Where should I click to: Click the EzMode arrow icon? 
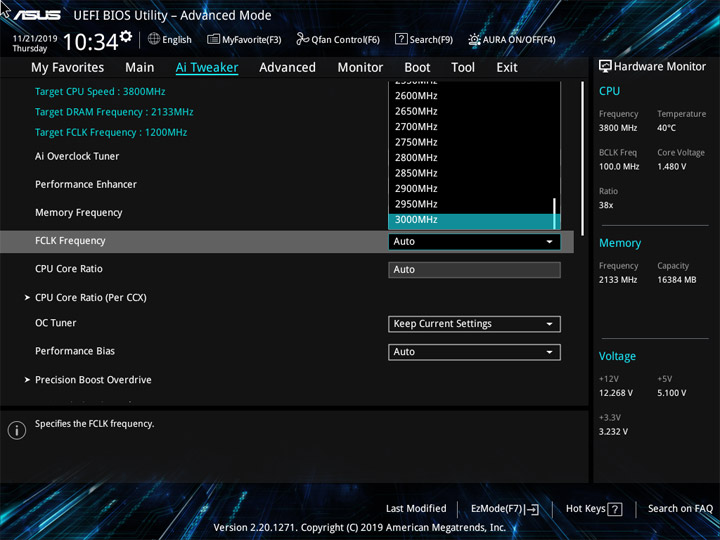click(x=531, y=509)
